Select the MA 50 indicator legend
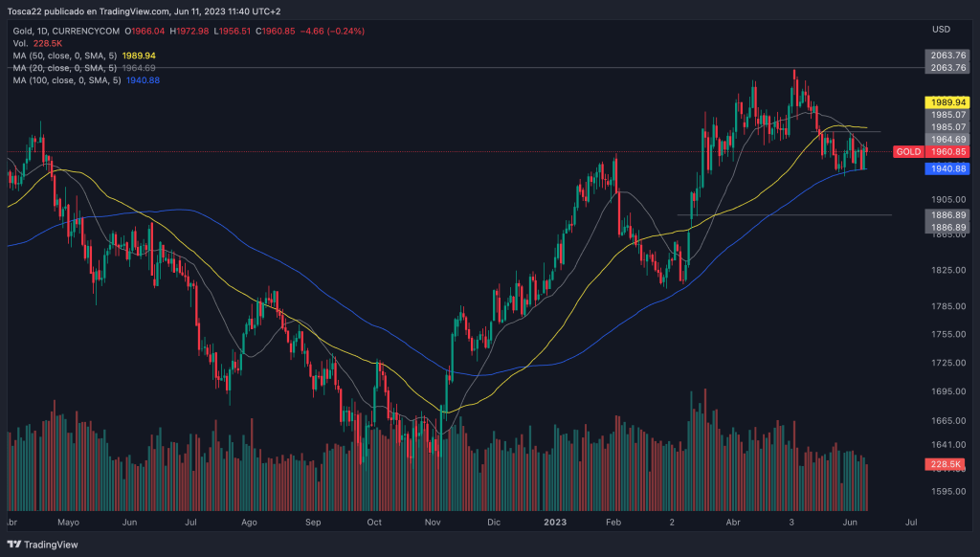Viewport: 980px width, 557px height. pos(65,56)
